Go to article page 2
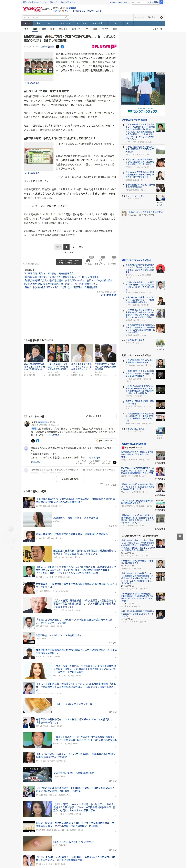The width and height of the screenshot is (186, 868). pos(74,247)
